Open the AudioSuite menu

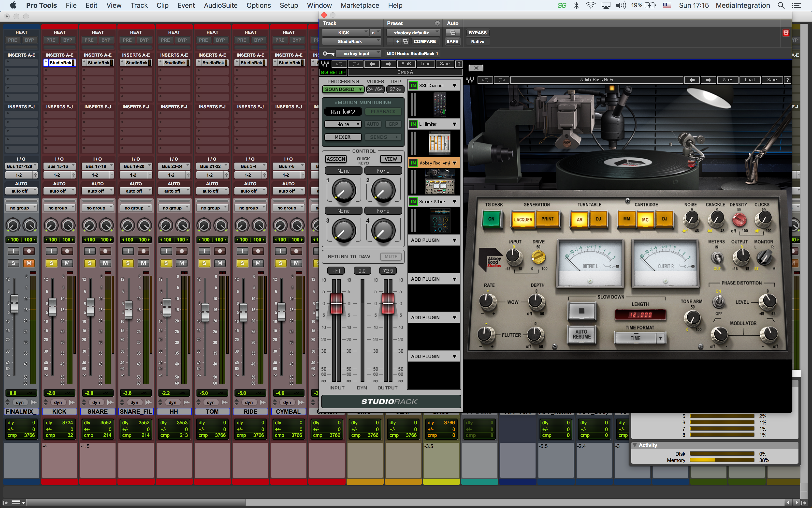[x=220, y=5]
